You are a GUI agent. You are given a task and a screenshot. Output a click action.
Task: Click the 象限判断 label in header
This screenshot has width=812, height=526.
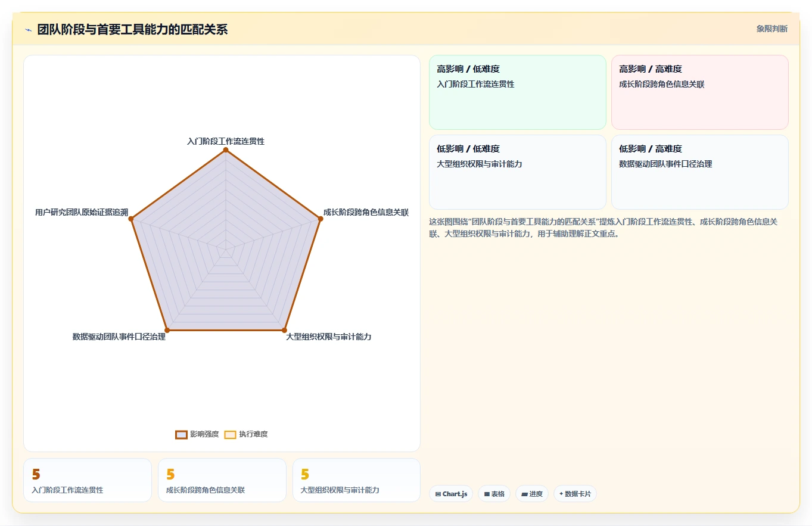point(771,29)
